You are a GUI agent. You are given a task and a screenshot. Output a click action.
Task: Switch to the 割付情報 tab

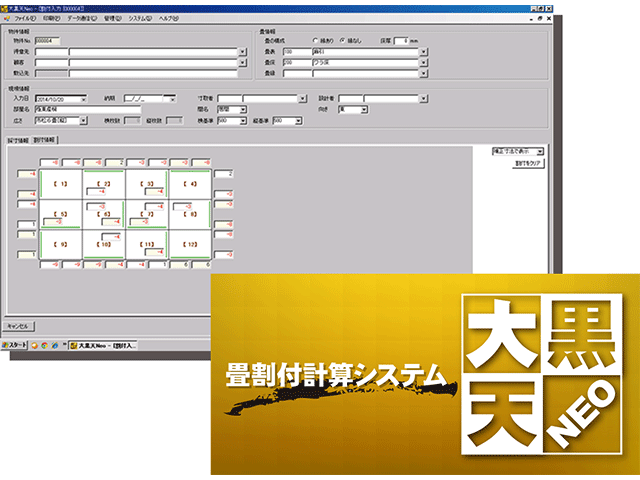(44, 140)
